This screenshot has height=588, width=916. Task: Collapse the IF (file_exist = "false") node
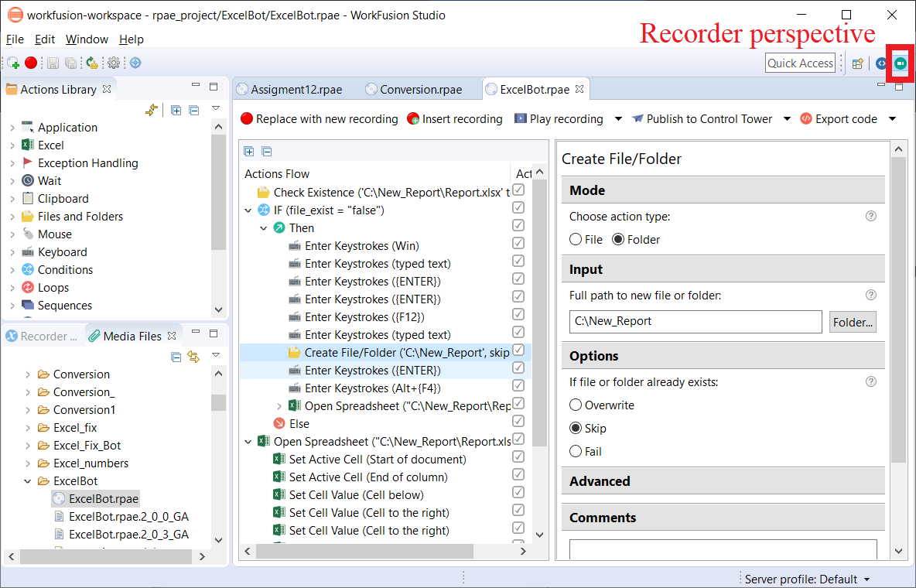248,210
